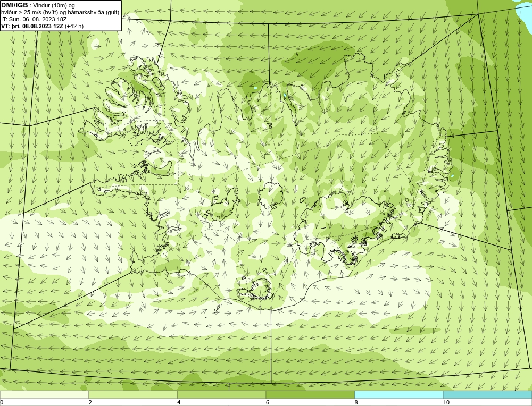Click the legend value label '8'
This screenshot has height=406, width=532.
(x=356, y=402)
